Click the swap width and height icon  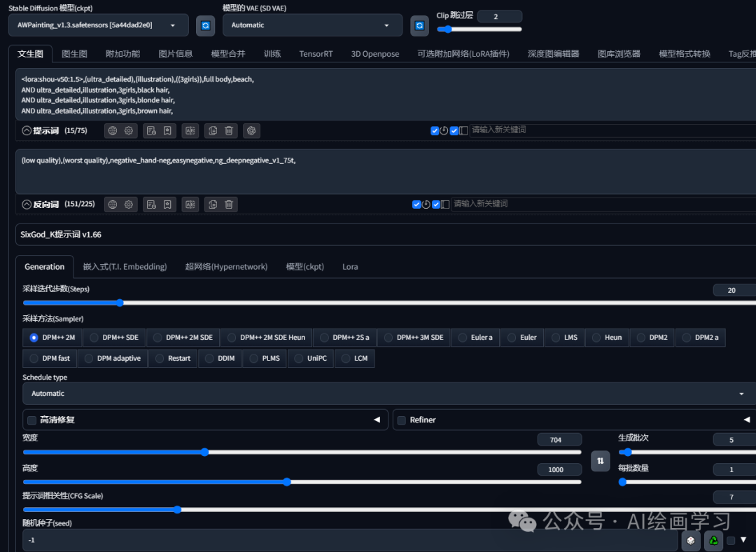pyautogui.click(x=600, y=461)
